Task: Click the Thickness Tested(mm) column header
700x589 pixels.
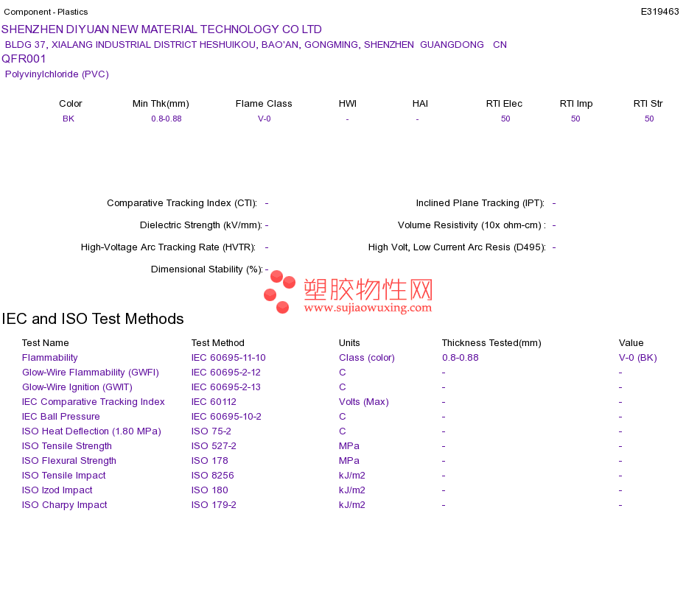Action: (491, 342)
